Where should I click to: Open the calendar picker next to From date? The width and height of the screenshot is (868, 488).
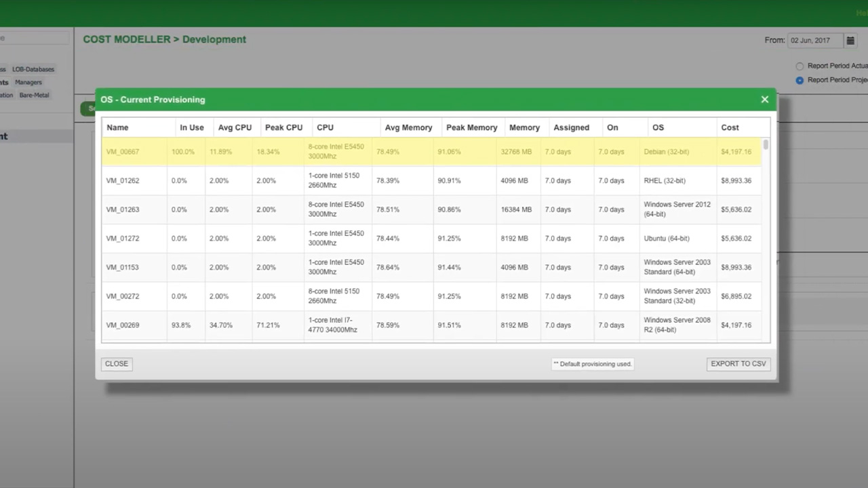click(x=850, y=41)
